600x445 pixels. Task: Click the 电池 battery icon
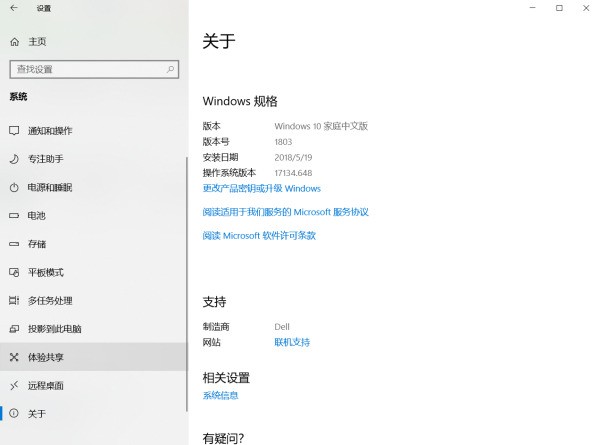click(14, 216)
